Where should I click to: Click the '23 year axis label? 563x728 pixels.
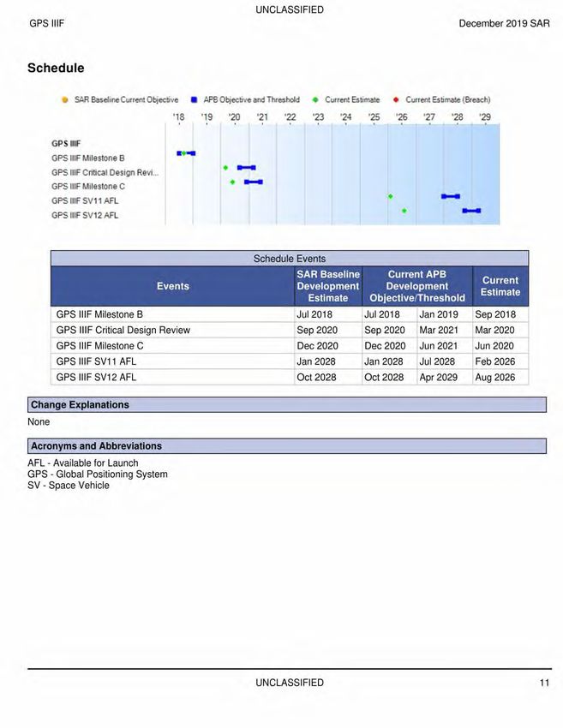pos(318,117)
